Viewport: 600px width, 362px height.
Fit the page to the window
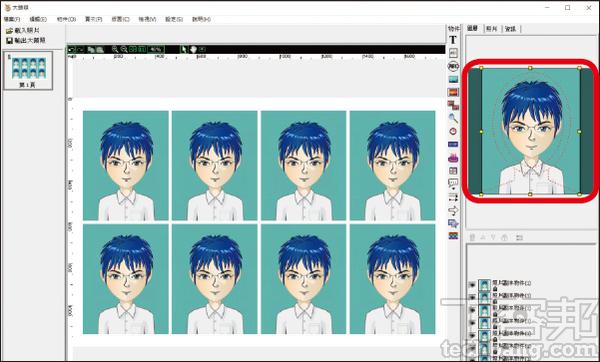click(133, 49)
